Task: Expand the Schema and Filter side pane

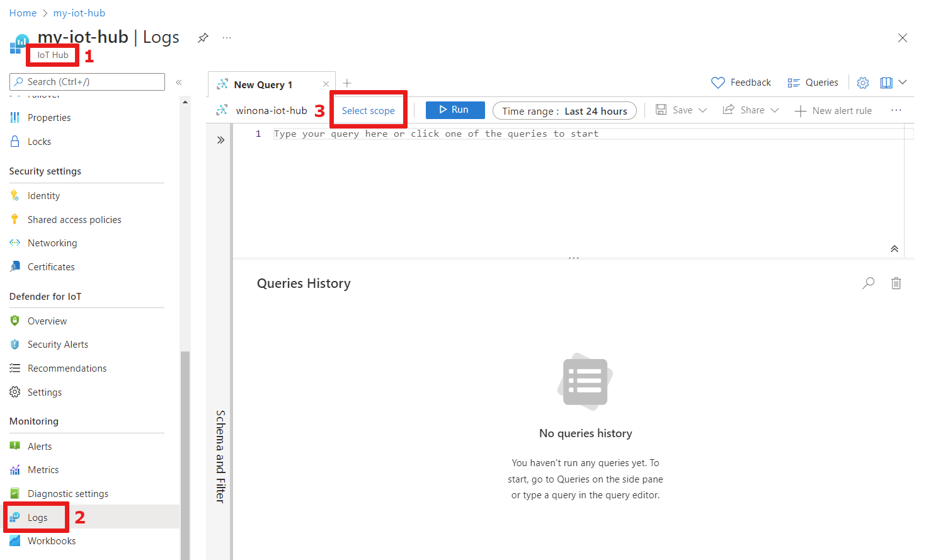Action: point(220,140)
